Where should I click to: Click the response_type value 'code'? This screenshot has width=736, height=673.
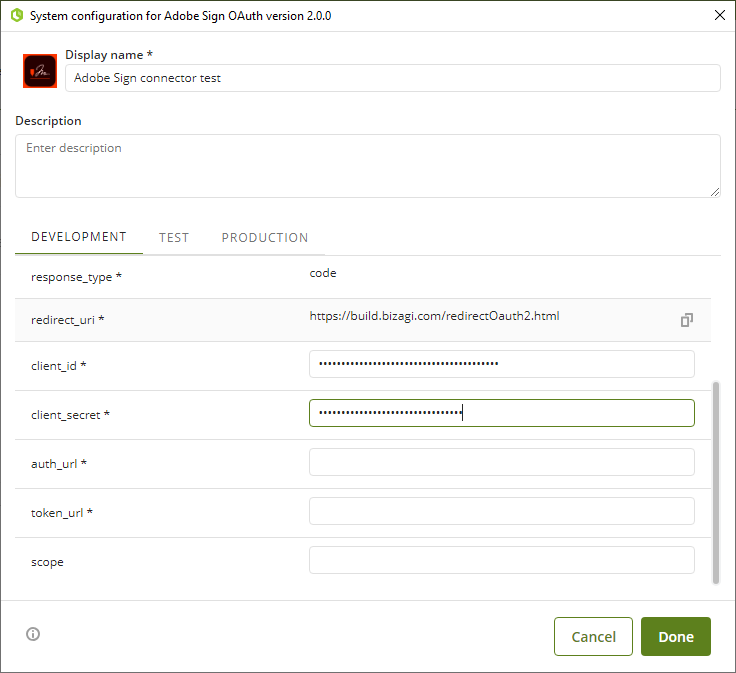pos(323,273)
